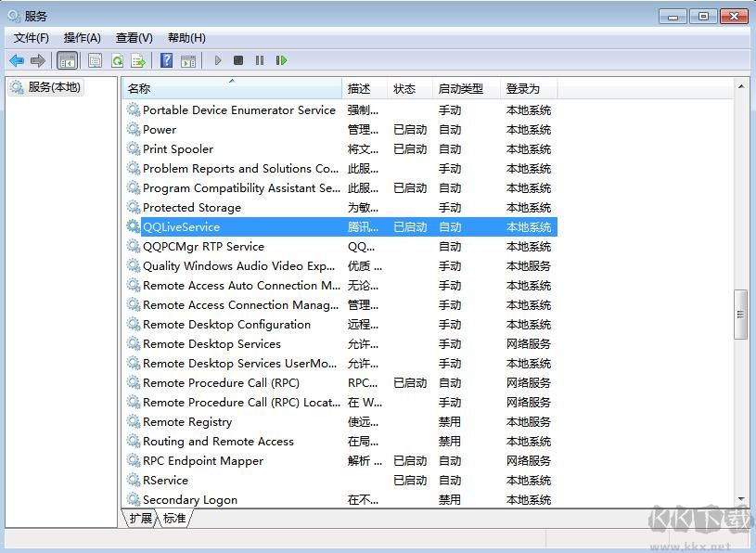Open the 文件 menu
Screen dimensions: 756x553
(31, 37)
